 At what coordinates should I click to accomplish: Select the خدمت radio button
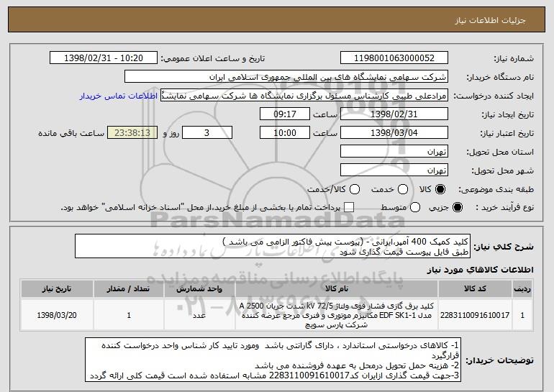pyautogui.click(x=403, y=189)
